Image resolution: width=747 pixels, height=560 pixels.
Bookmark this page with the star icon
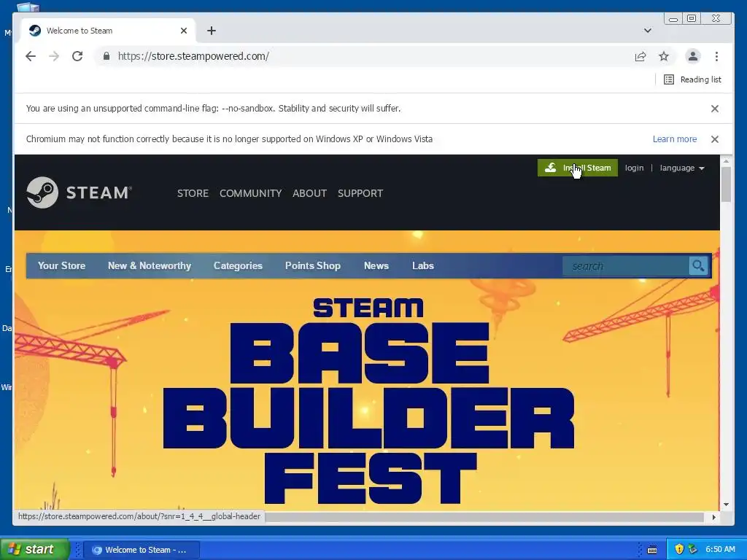click(x=664, y=57)
